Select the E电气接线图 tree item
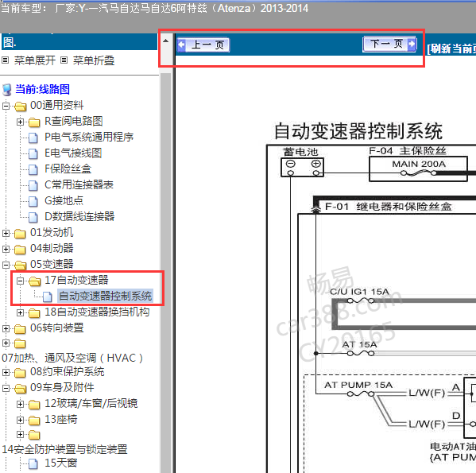This screenshot has height=473, width=476. [x=73, y=153]
